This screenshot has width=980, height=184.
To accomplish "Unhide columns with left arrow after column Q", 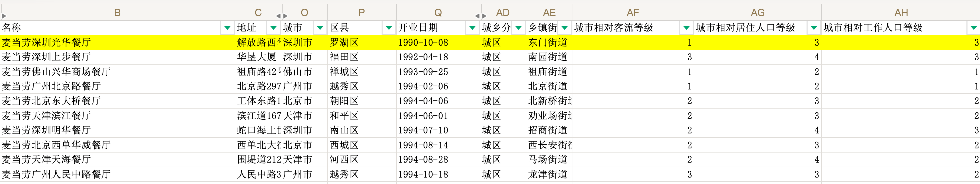I will coord(477,16).
